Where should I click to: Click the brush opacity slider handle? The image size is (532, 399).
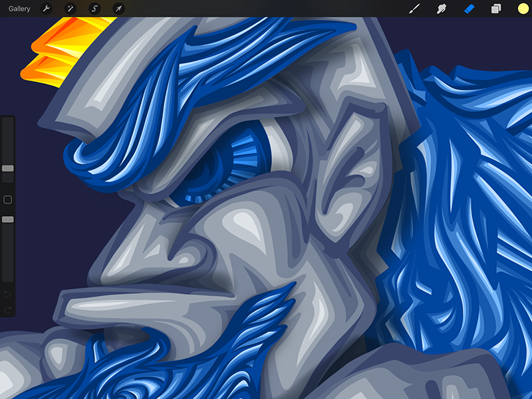8,219
